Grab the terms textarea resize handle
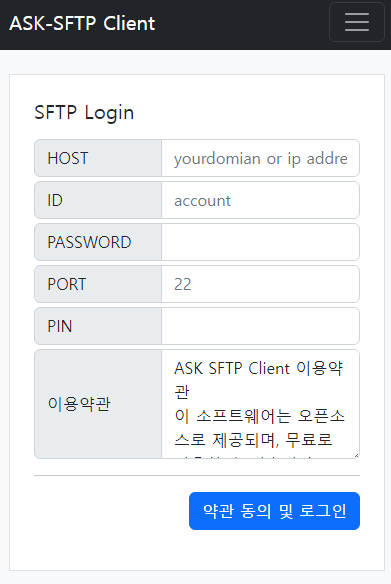 point(356,455)
